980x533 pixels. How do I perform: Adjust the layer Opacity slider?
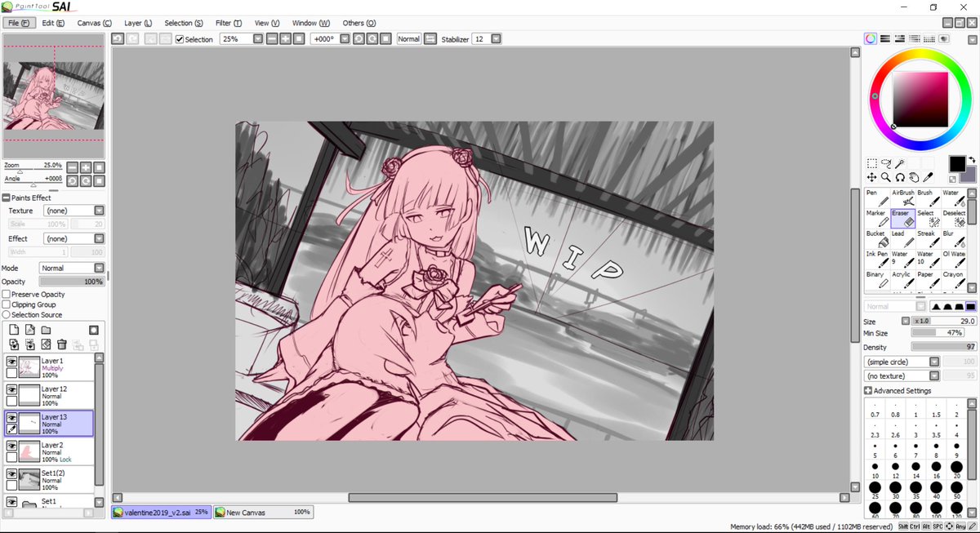pyautogui.click(x=72, y=281)
